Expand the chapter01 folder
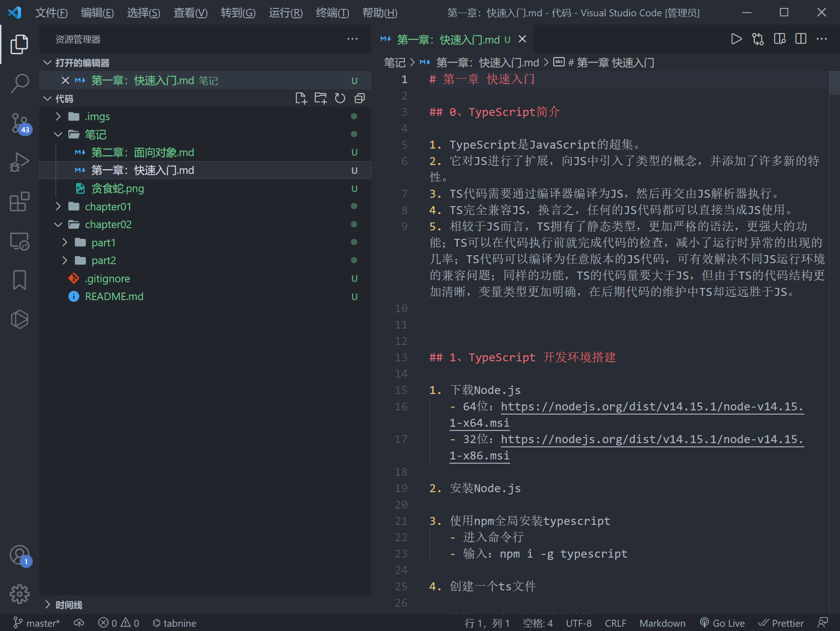The image size is (840, 631). tap(206, 207)
